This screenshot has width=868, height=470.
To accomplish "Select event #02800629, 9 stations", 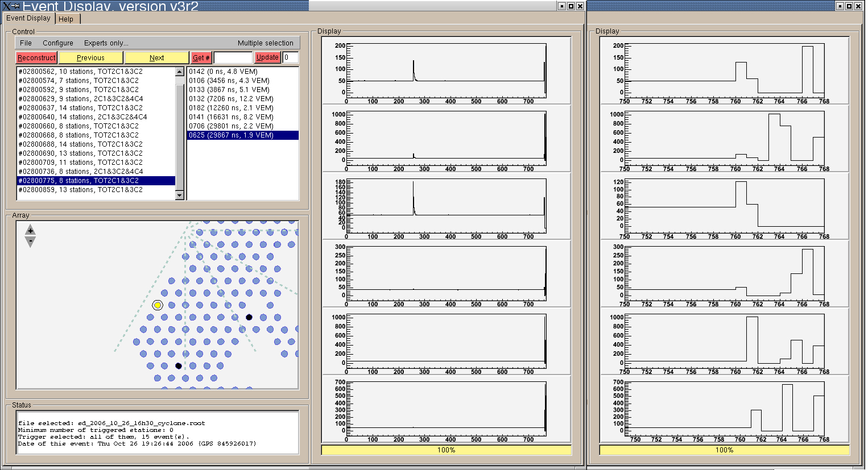I will point(96,99).
